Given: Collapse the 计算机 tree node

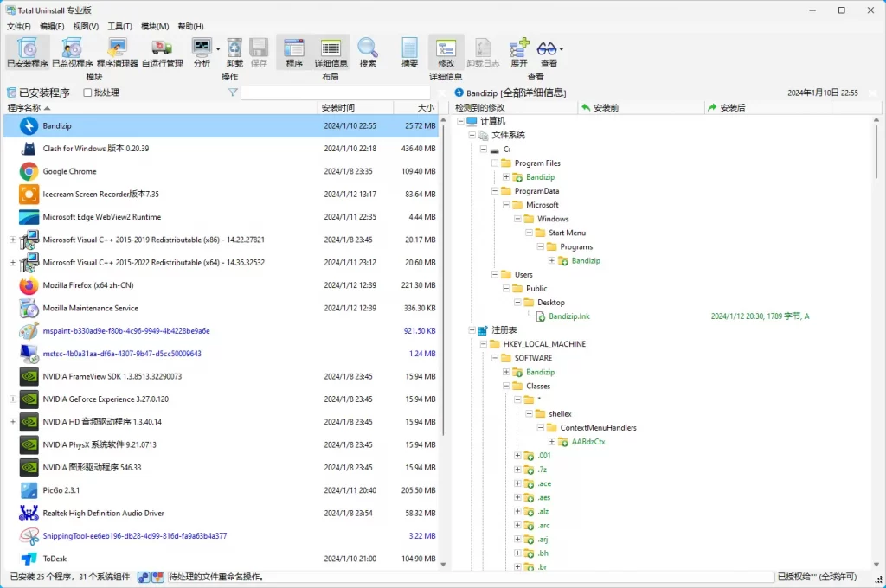Looking at the screenshot, I should [x=460, y=121].
